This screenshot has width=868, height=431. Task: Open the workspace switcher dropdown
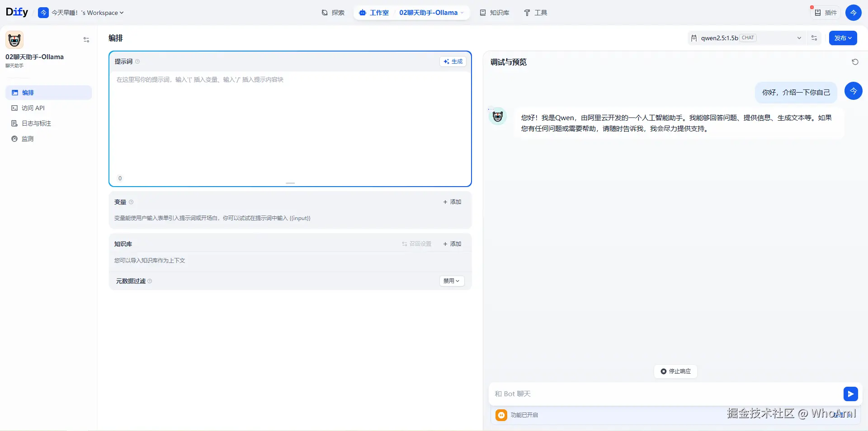click(x=81, y=13)
